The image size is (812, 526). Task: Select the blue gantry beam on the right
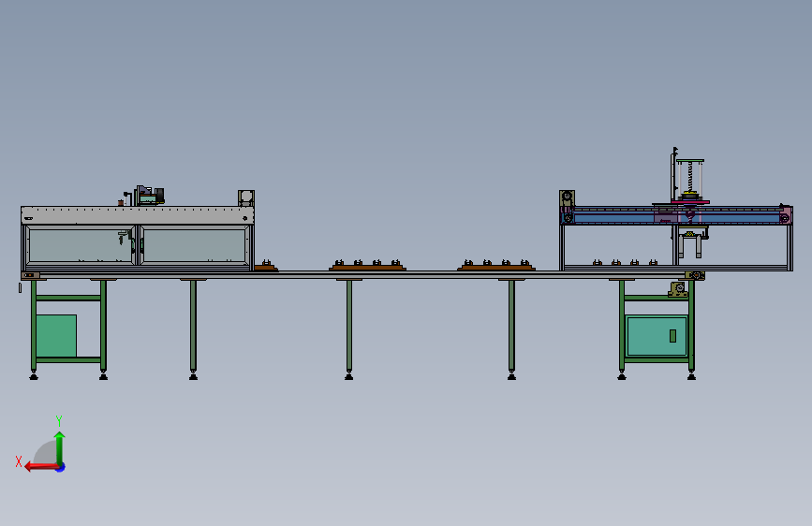point(676,215)
